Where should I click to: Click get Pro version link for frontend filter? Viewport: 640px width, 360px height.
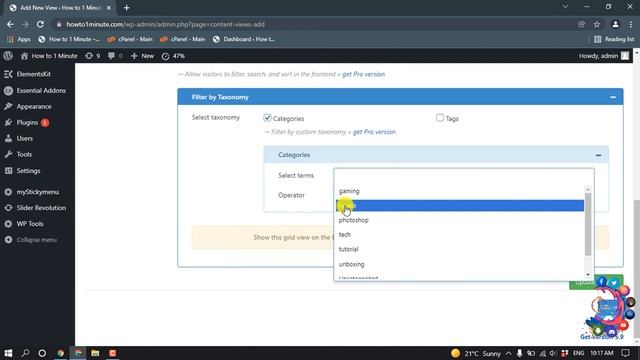point(363,74)
